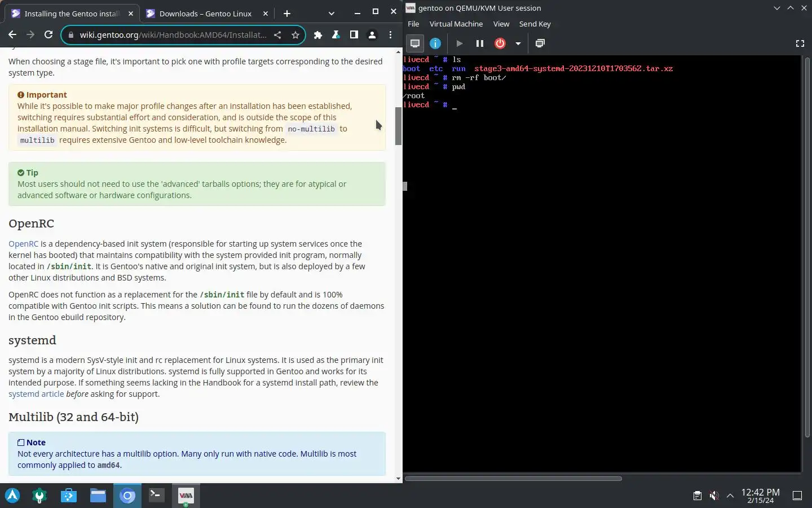Open the View menu in virt-manager

click(x=501, y=24)
